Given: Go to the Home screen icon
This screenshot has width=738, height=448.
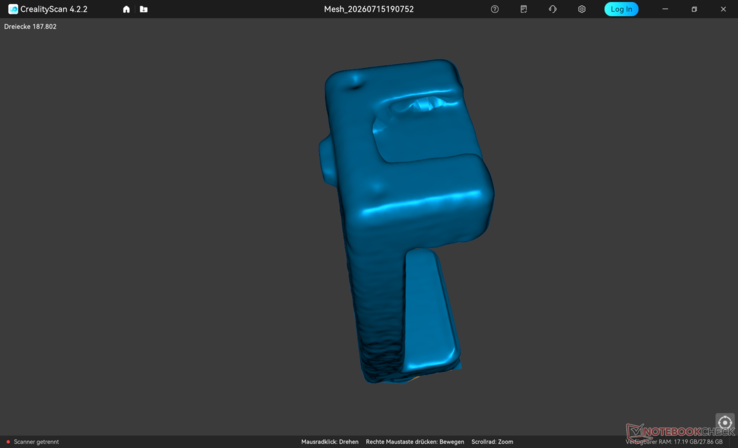Looking at the screenshot, I should coord(126,9).
